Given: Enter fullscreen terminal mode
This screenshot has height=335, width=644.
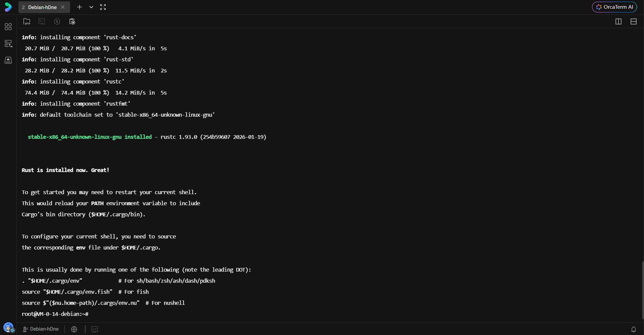Looking at the screenshot, I should click(x=103, y=7).
